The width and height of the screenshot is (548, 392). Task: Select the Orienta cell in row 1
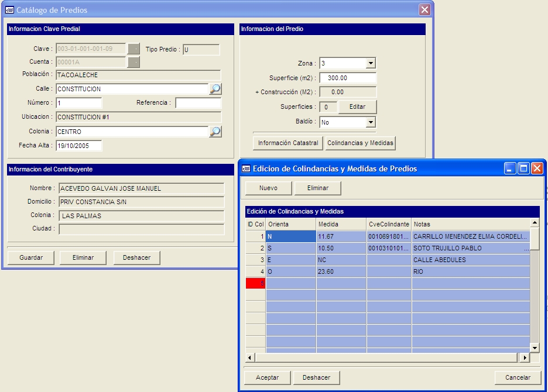point(291,236)
